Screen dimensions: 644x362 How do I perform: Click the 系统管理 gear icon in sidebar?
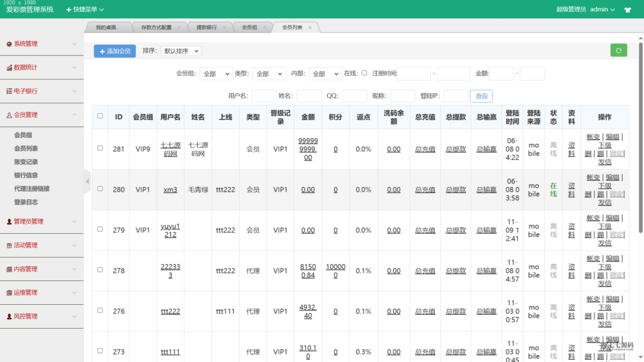[x=9, y=44]
